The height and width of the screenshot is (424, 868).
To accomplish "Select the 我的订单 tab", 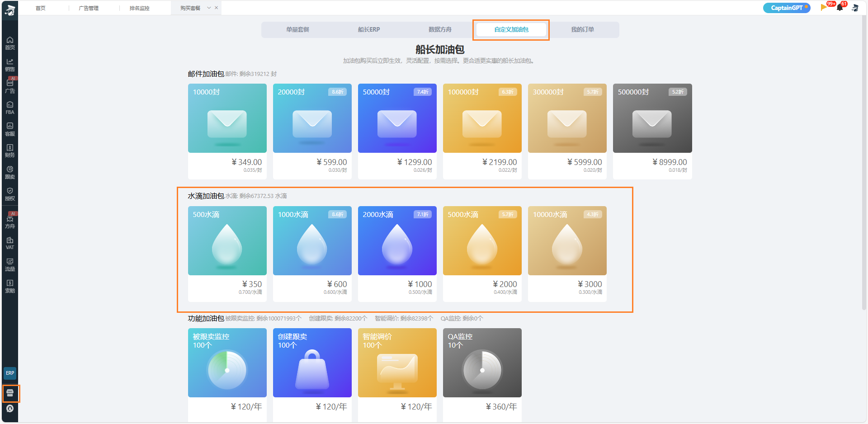I will (582, 29).
